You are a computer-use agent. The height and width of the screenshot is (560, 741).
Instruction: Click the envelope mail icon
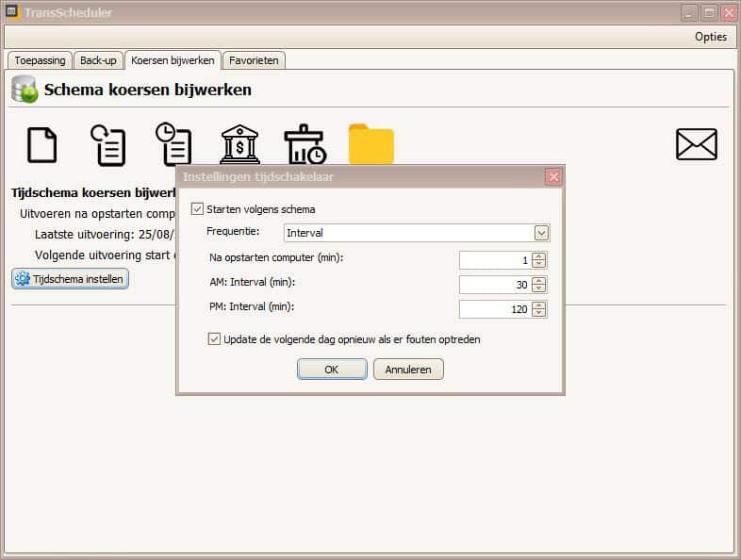(x=697, y=145)
